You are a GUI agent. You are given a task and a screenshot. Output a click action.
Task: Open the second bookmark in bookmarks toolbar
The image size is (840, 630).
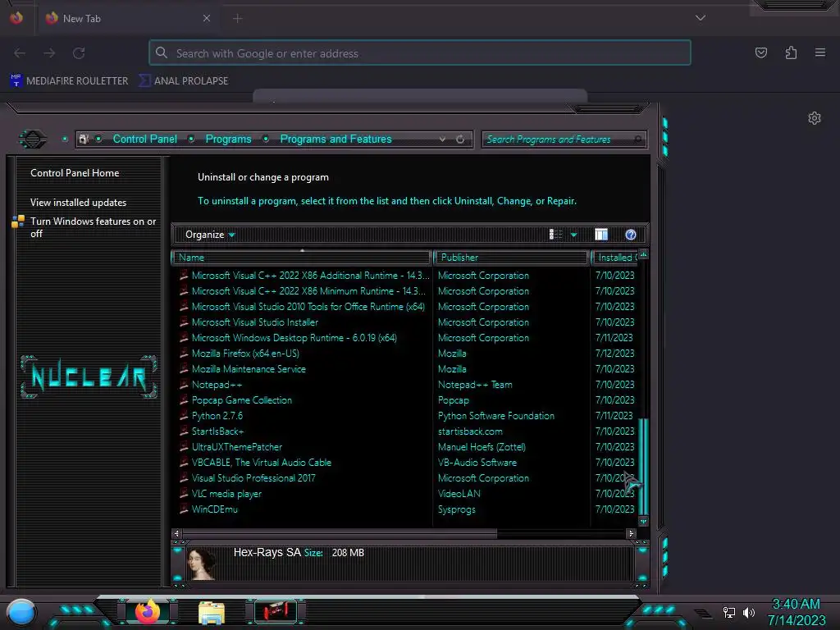[183, 80]
